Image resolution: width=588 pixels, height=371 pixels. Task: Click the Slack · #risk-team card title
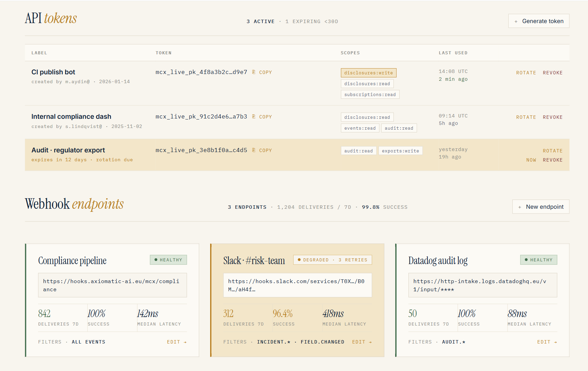(254, 260)
